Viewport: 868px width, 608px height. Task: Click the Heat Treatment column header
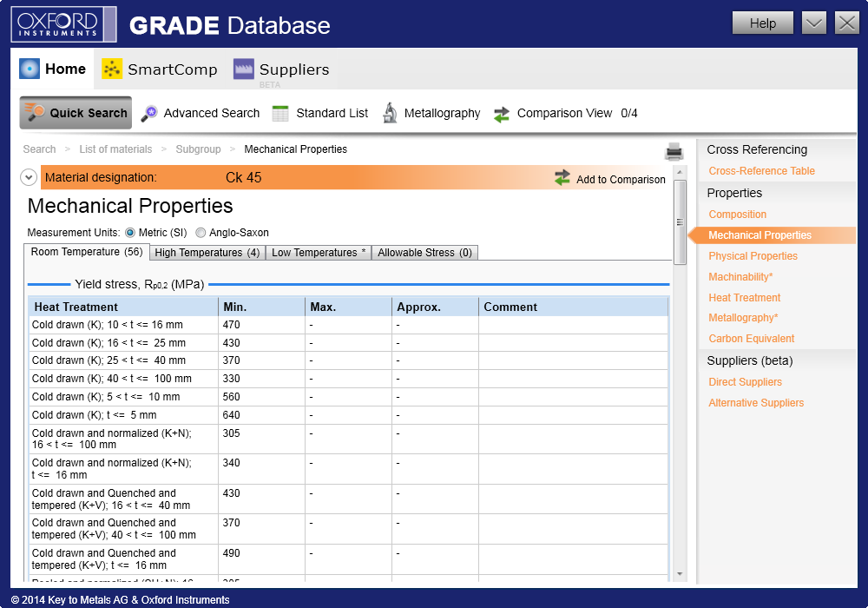click(x=123, y=307)
